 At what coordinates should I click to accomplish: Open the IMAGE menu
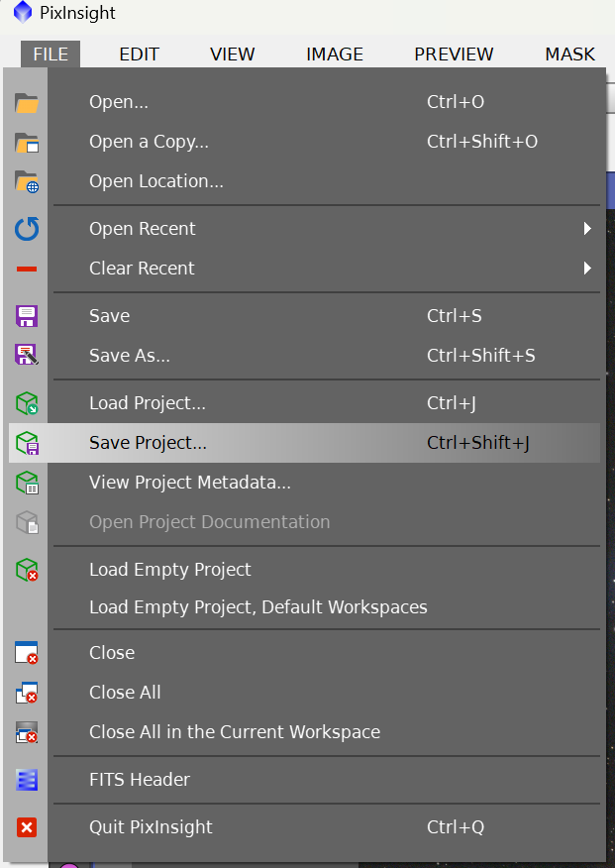tap(334, 54)
